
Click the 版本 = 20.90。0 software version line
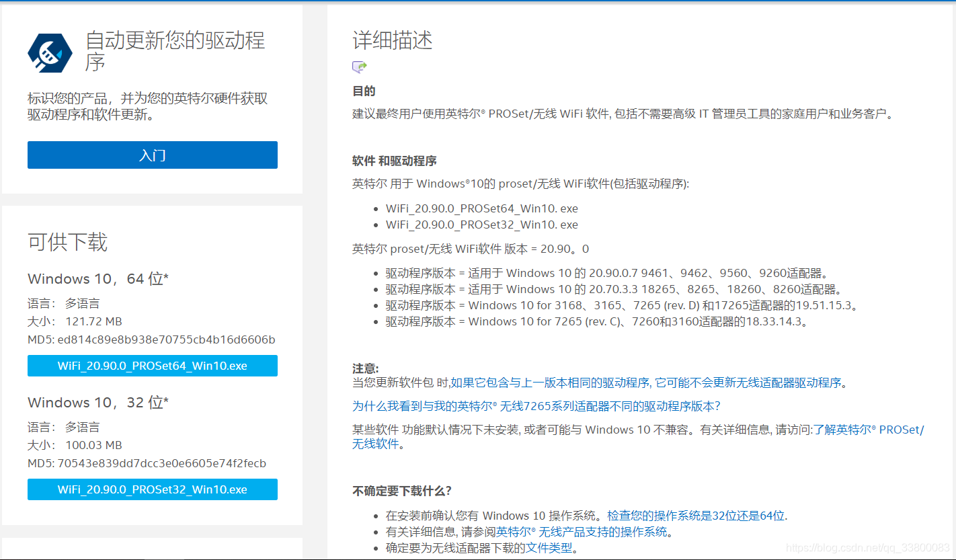coord(471,249)
